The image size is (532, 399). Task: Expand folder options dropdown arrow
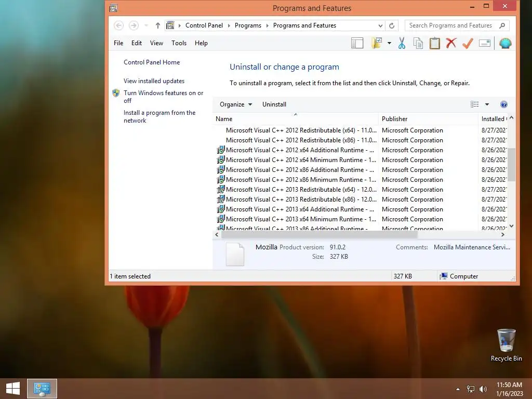(389, 43)
